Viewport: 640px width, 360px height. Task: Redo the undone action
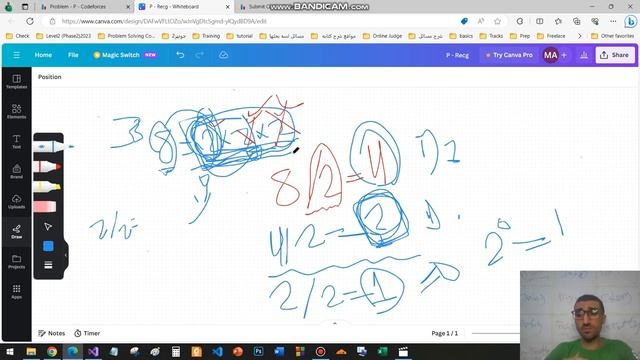click(x=200, y=55)
